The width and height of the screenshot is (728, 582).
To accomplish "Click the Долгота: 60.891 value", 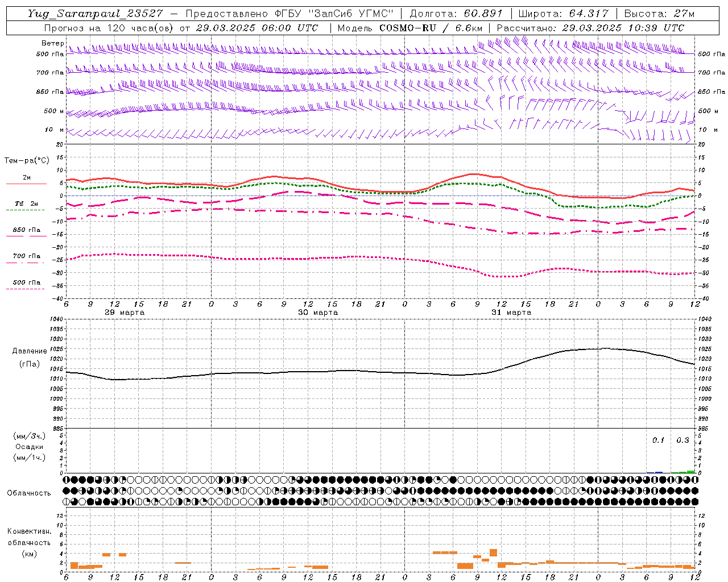I will click(456, 14).
